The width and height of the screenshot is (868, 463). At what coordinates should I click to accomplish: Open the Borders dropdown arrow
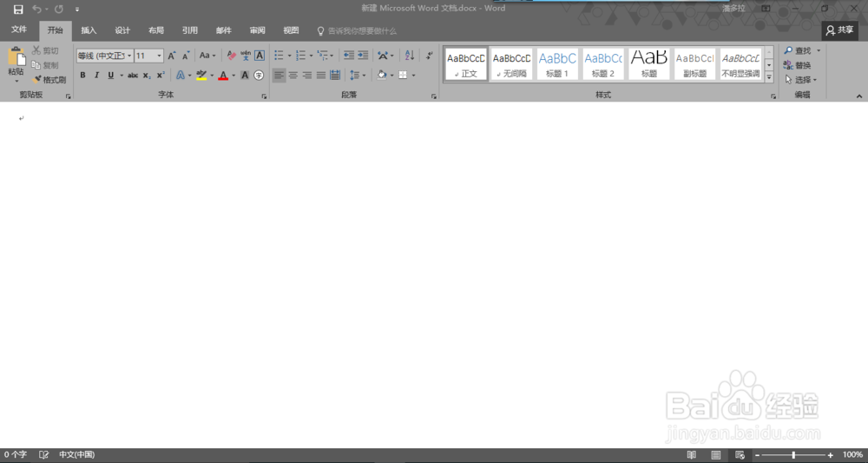(413, 75)
